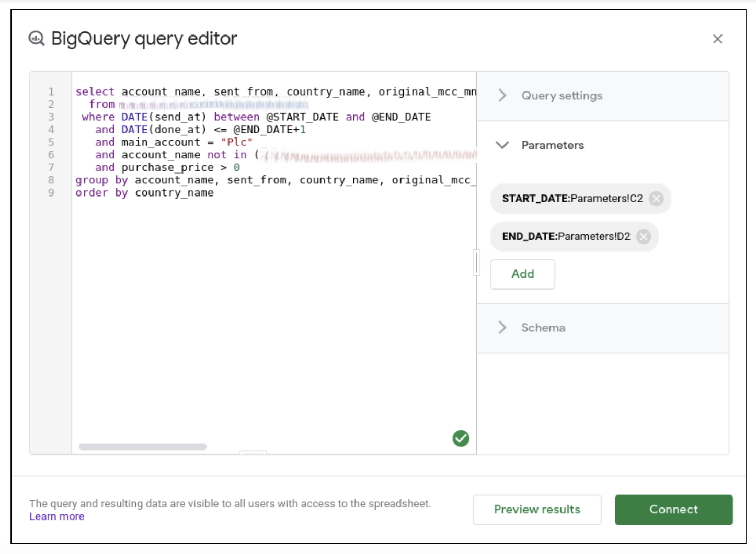Click the "Plc" string in the query
Screen dimensions: 756x554
pos(236,142)
